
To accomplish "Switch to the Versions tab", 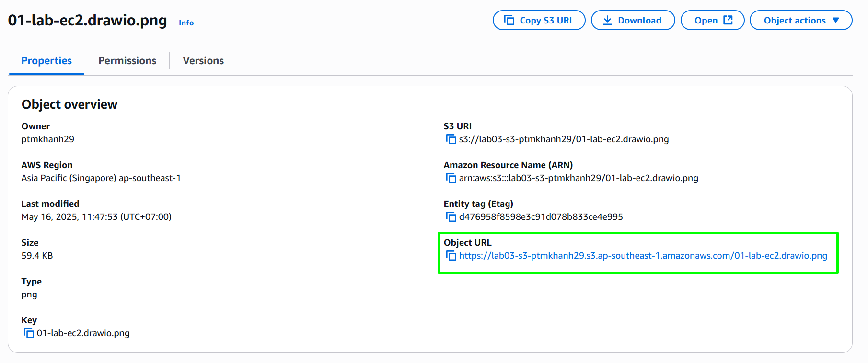I will point(203,61).
